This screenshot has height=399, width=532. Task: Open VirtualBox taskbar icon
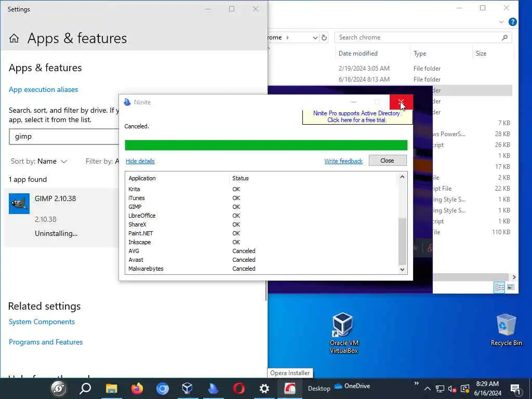pos(188,389)
